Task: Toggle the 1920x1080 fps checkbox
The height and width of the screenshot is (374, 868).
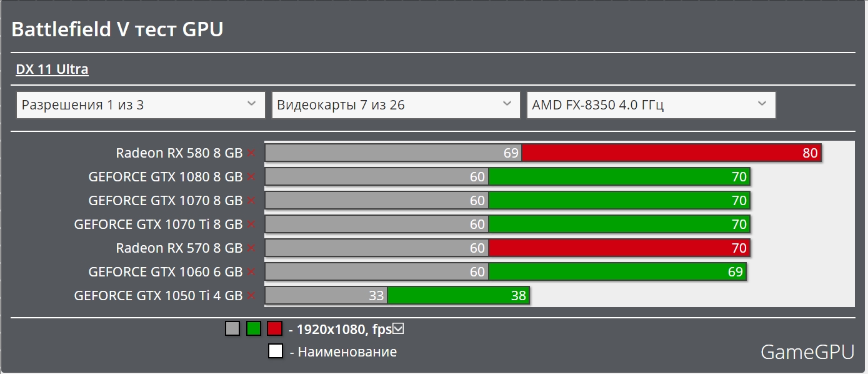Action: pos(399,328)
